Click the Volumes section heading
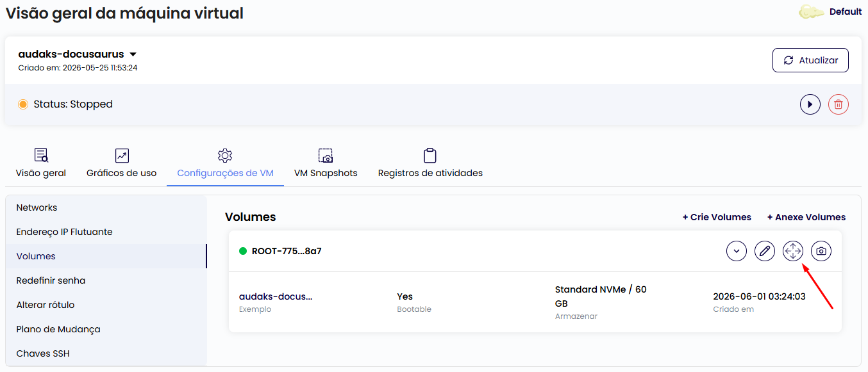868x372 pixels. 251,217
